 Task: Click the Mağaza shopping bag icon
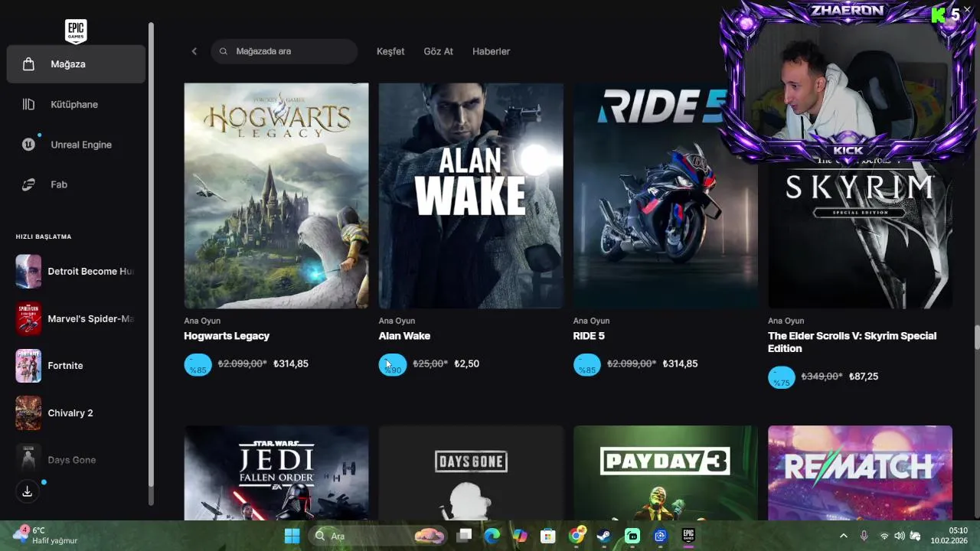tap(28, 64)
